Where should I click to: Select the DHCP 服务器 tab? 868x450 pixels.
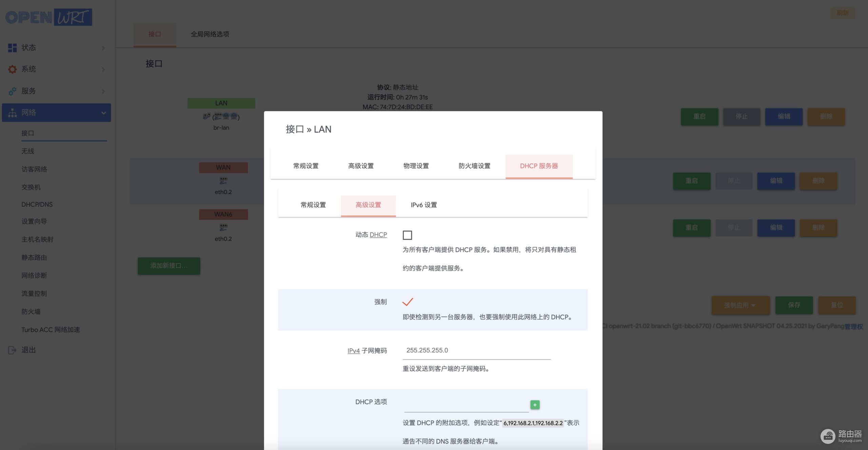point(539,166)
